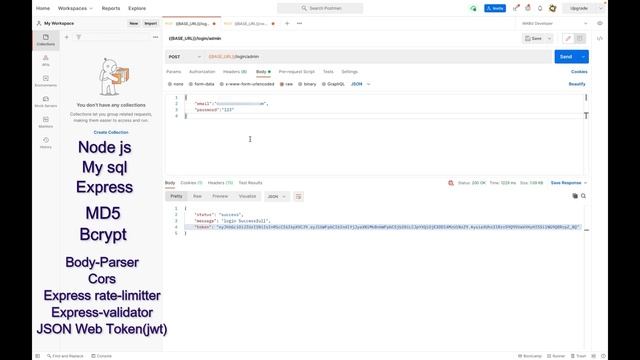Viewport: 640px width, 360px height.
Task: Open the Mock Servers sidebar panel
Action: (46, 102)
